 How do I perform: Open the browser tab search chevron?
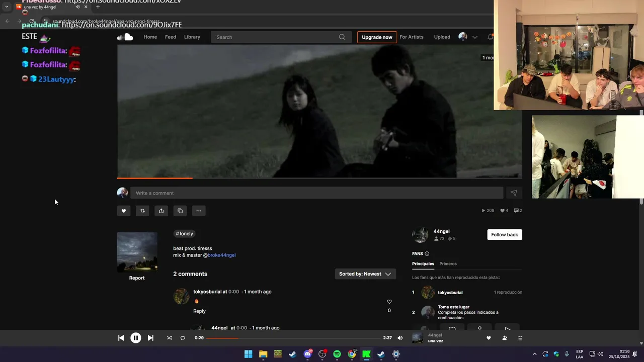[x=7, y=7]
